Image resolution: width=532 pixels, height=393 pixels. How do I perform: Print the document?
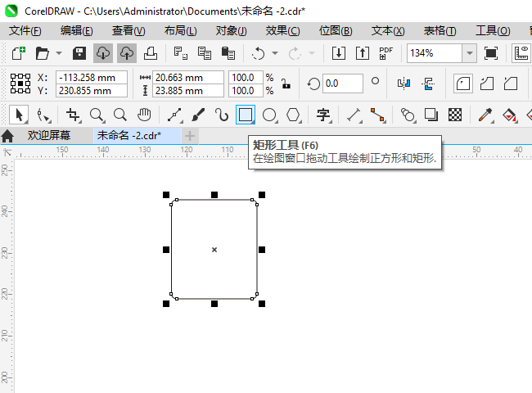point(151,53)
